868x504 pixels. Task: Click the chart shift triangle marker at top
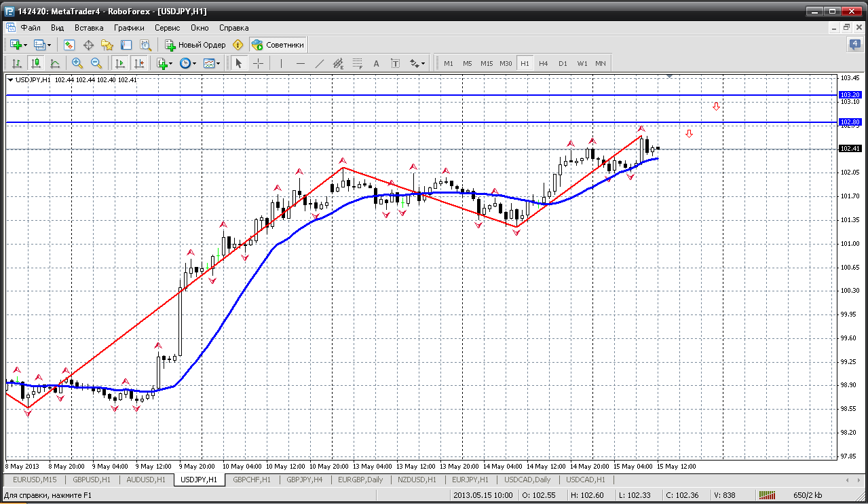pos(669,77)
